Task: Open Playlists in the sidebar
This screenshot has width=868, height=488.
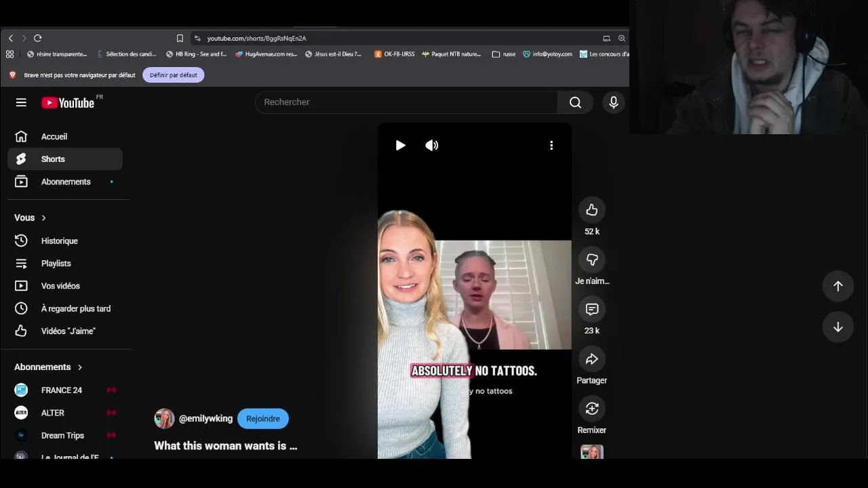Action: coord(65,264)
